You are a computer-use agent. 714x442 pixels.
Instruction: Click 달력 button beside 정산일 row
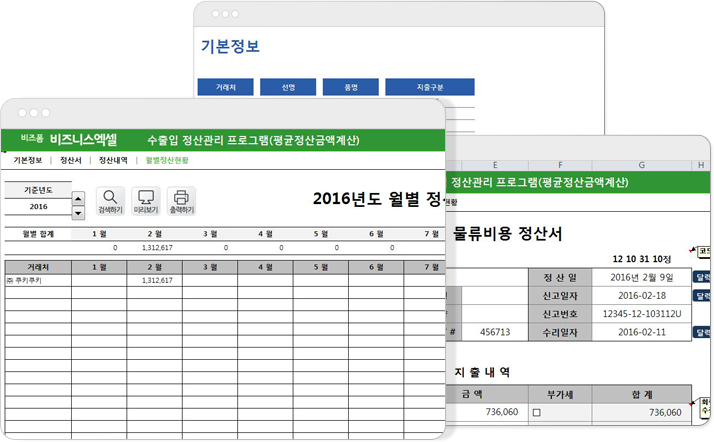point(702,277)
